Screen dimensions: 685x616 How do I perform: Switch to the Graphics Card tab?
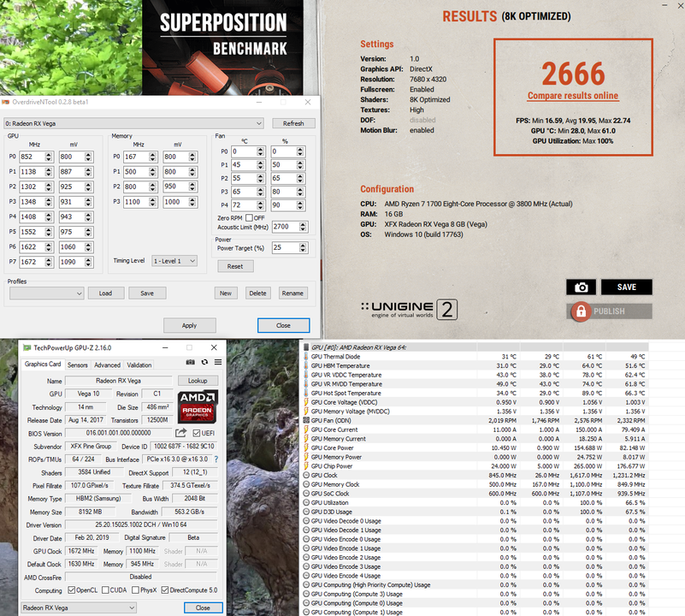[43, 364]
